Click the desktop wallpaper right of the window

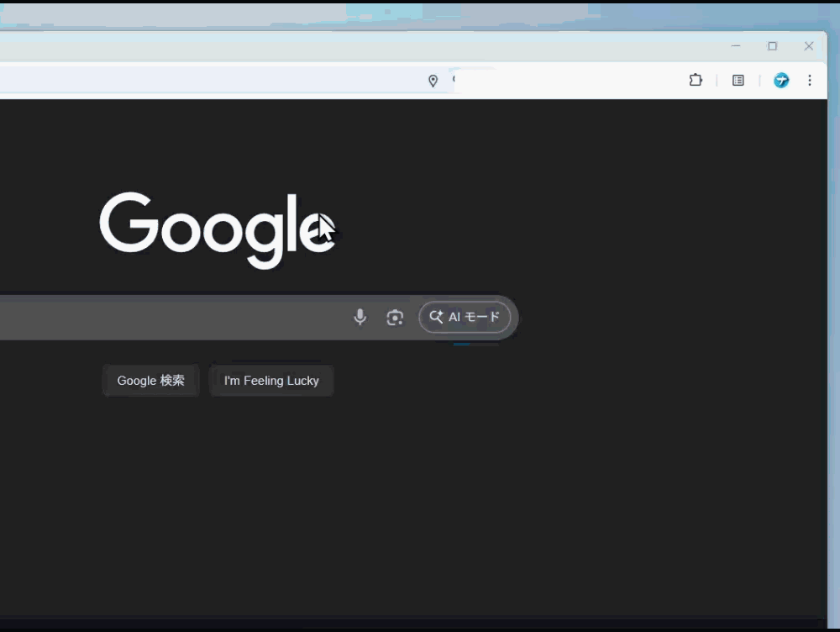point(833,336)
